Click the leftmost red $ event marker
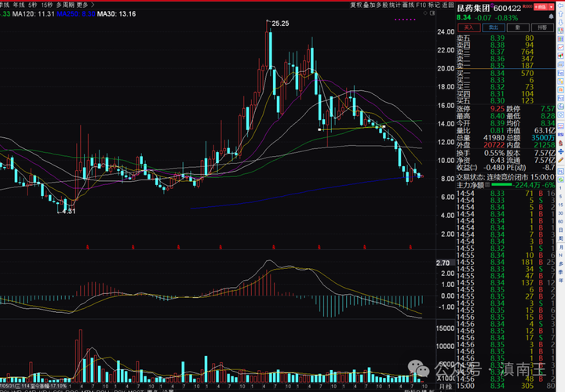Image resolution: width=565 pixels, height=392 pixels. click(88, 247)
